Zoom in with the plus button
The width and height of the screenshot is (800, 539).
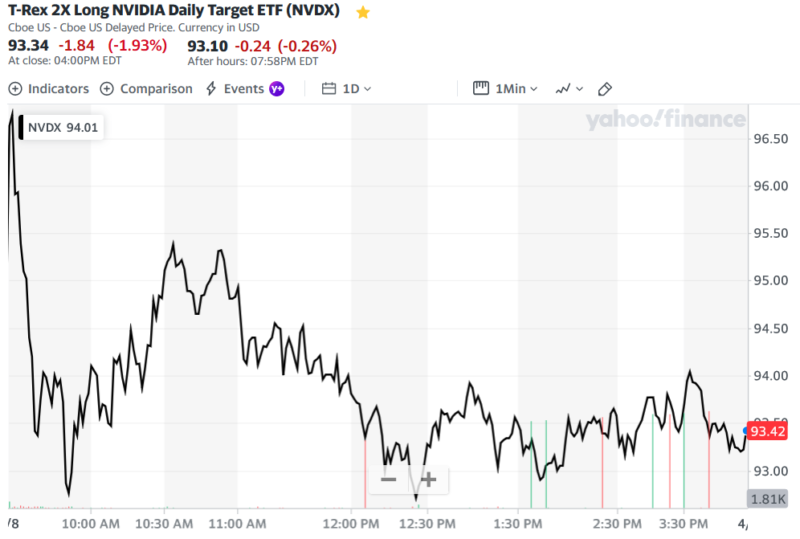(428, 479)
